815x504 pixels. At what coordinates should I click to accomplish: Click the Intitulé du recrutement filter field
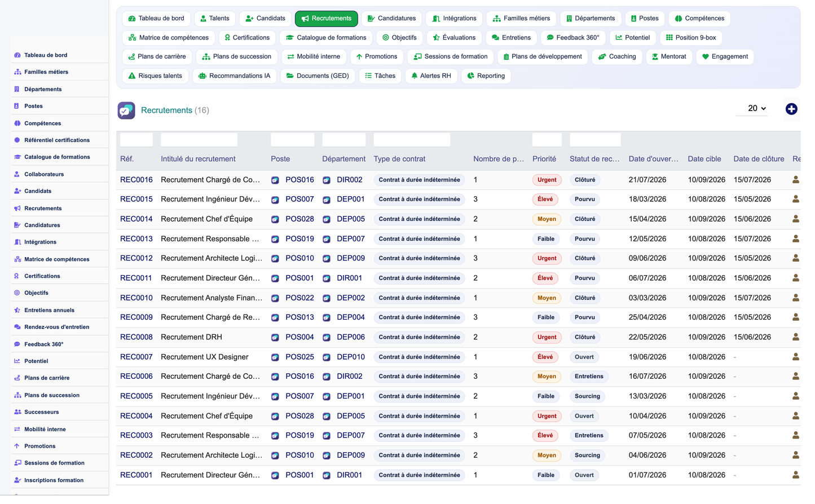pyautogui.click(x=199, y=140)
